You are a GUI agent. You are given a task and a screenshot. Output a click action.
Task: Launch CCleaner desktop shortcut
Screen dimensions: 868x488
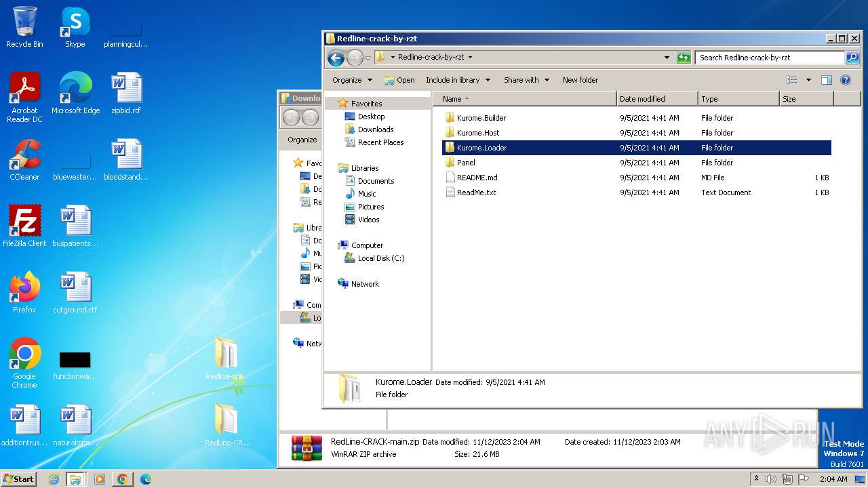[24, 160]
